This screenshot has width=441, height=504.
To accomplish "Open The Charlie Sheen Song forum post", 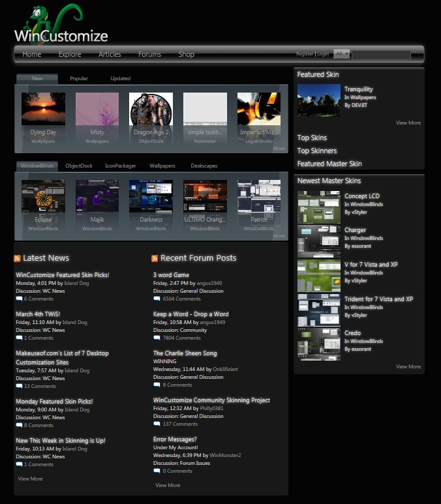I will point(185,353).
